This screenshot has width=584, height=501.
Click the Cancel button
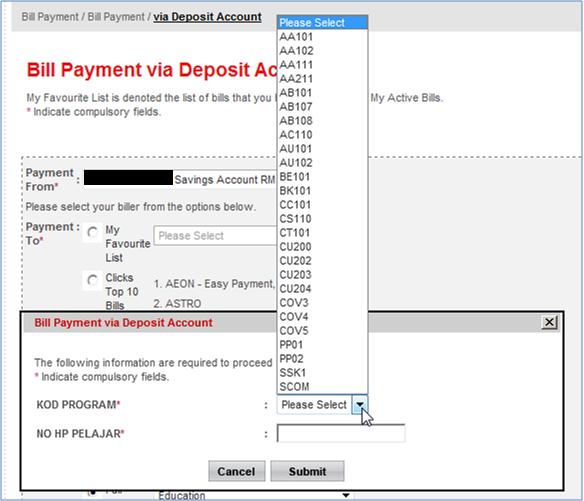[x=237, y=471]
